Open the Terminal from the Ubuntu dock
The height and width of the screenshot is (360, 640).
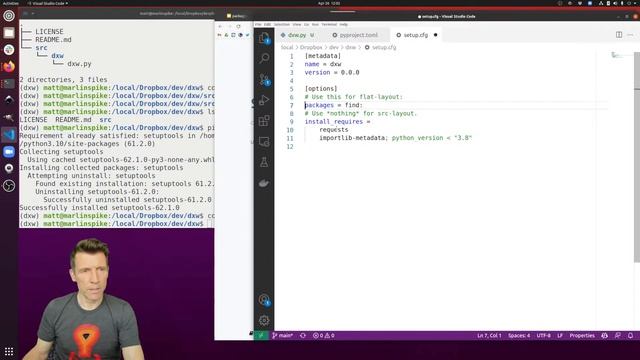[x=9, y=84]
